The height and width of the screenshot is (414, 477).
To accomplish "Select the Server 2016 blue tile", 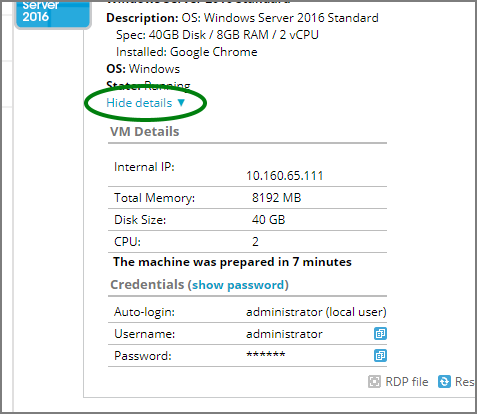I will click(53, 14).
